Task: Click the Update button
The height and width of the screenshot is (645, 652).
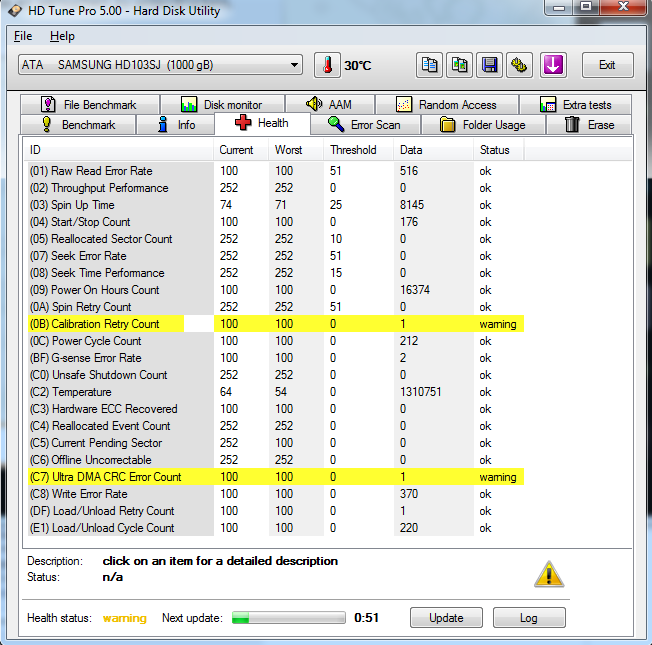Action: tap(446, 618)
